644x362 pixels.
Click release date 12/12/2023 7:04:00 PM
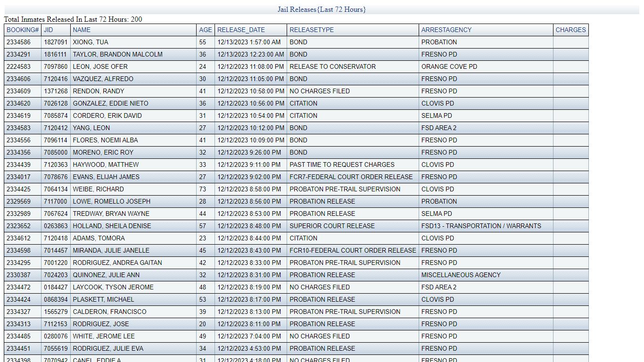249,336
